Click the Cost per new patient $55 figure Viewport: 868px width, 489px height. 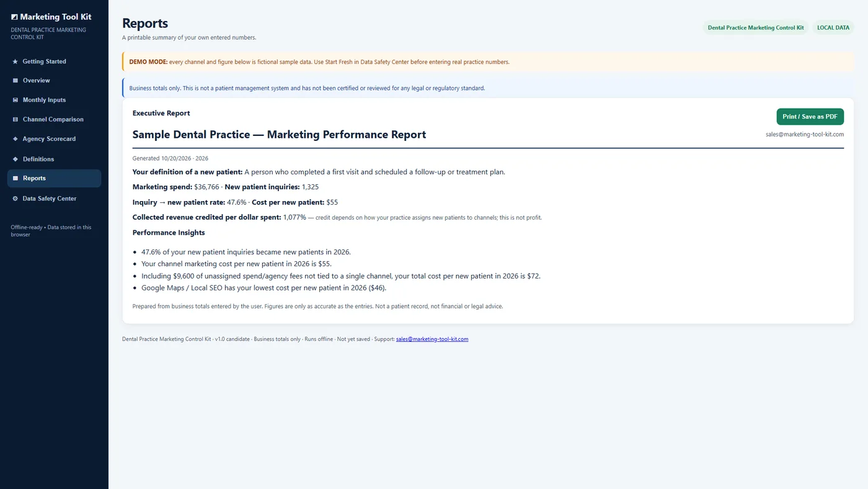332,202
